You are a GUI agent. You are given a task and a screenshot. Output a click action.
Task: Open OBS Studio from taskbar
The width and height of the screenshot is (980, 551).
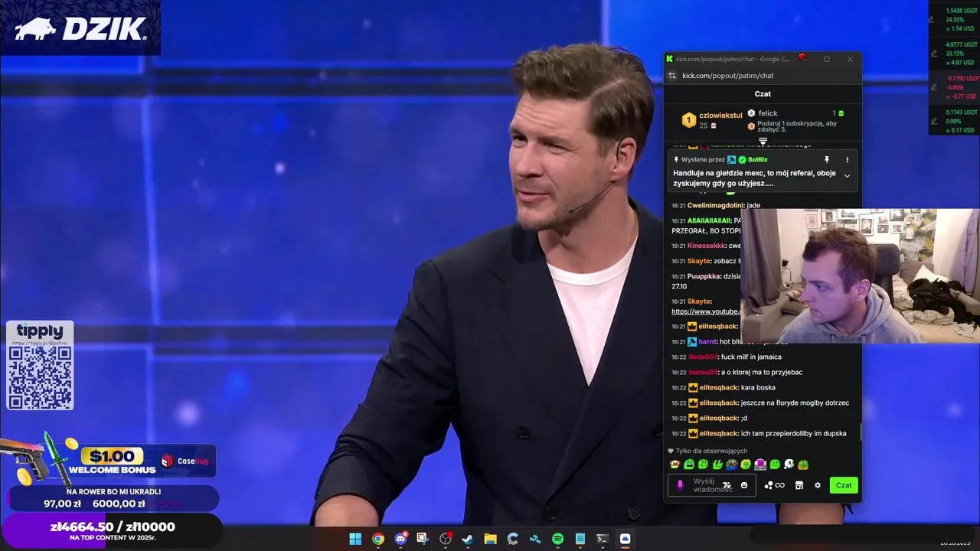pos(446,539)
